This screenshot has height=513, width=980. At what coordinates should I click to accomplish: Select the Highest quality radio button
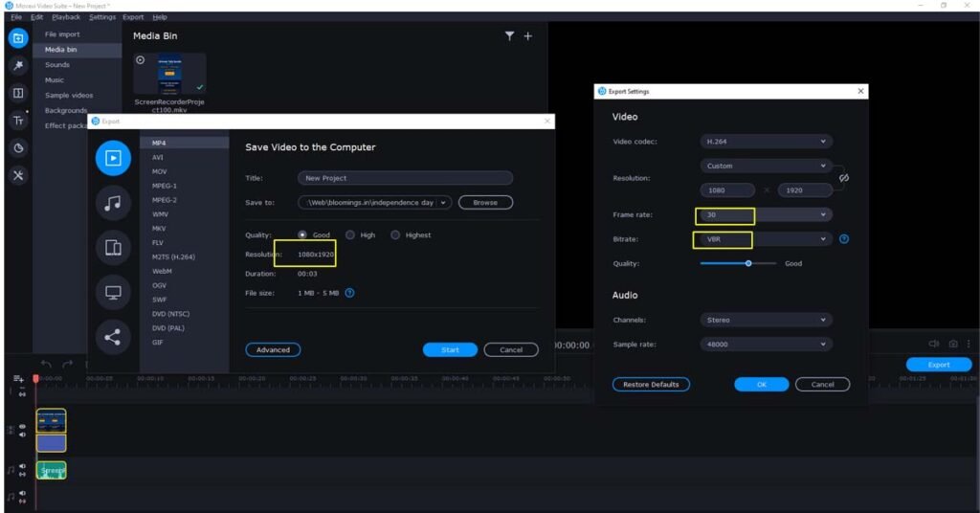point(395,234)
